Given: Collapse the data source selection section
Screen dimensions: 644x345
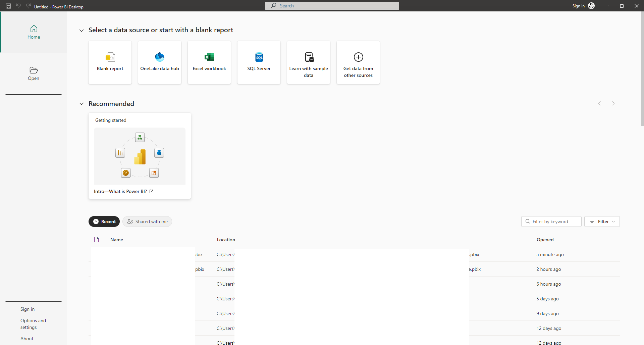Looking at the screenshot, I should [x=82, y=30].
